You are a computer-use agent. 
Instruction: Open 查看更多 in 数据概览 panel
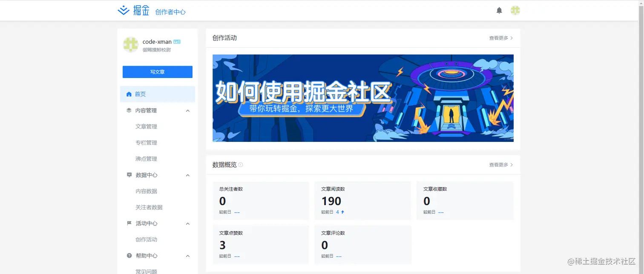click(501, 165)
